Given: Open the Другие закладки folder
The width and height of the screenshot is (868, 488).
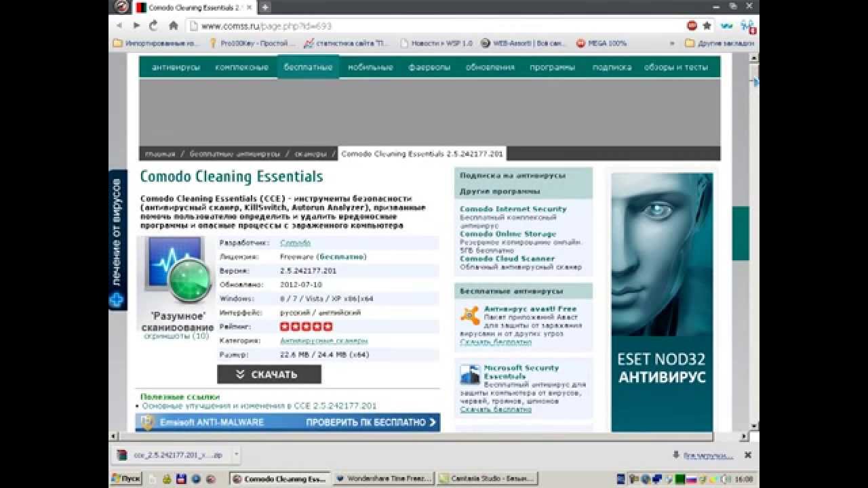Looking at the screenshot, I should 719,43.
